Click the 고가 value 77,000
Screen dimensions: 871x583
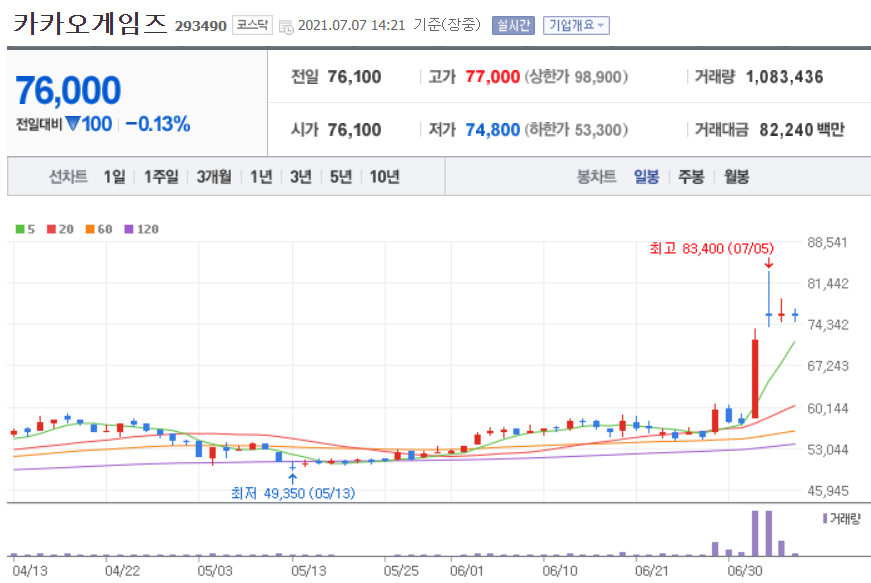point(493,77)
